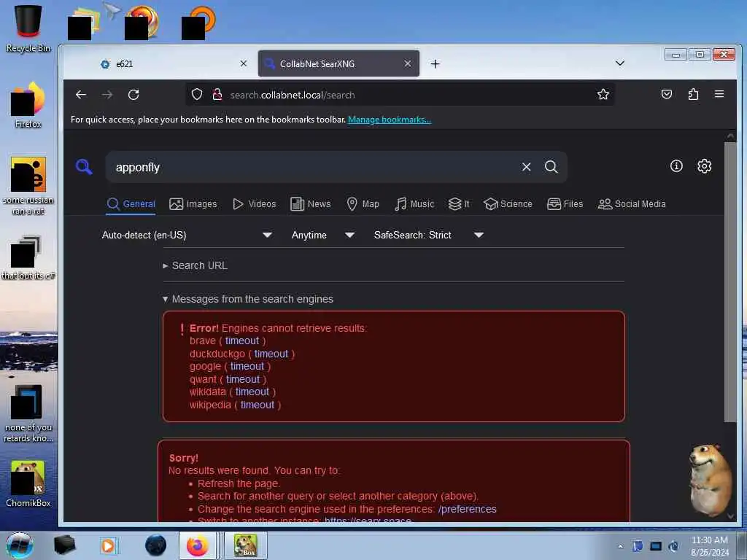Open the Firefox hamburger menu

(x=719, y=94)
